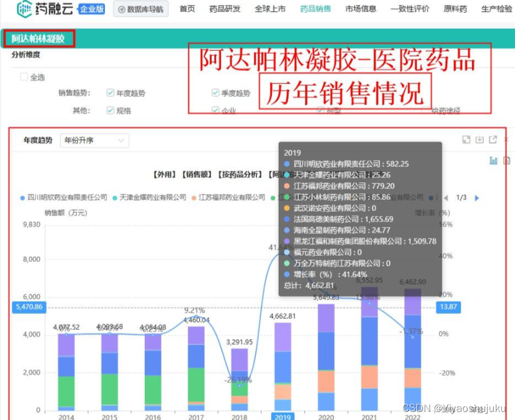Click the 2022 stacked bar
Viewport: 515px width, 420px height.
point(412,349)
